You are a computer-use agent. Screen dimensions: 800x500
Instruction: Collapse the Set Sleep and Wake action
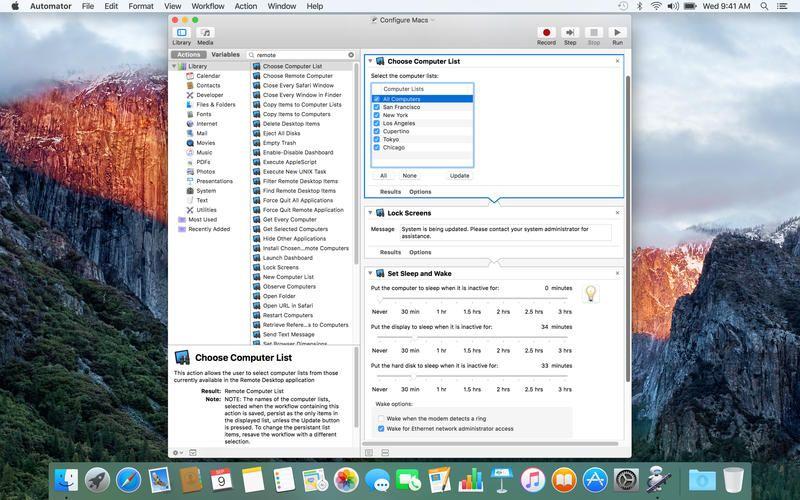click(x=371, y=273)
